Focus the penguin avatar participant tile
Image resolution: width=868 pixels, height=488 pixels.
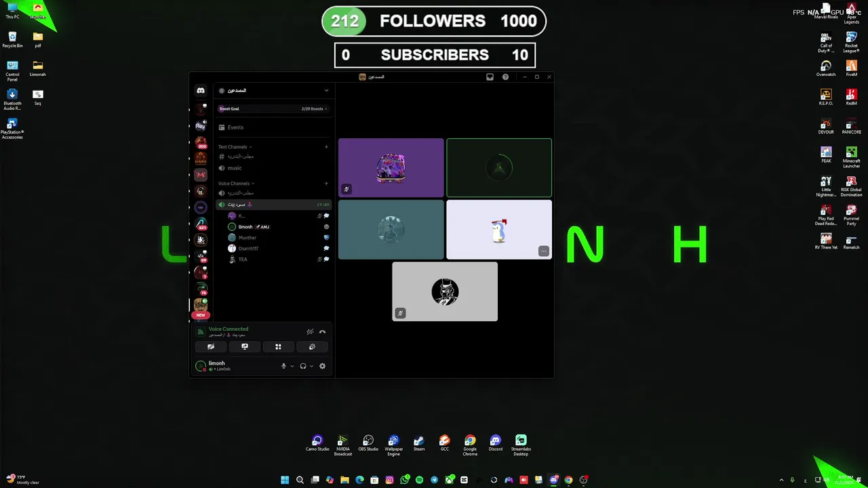[x=499, y=230]
